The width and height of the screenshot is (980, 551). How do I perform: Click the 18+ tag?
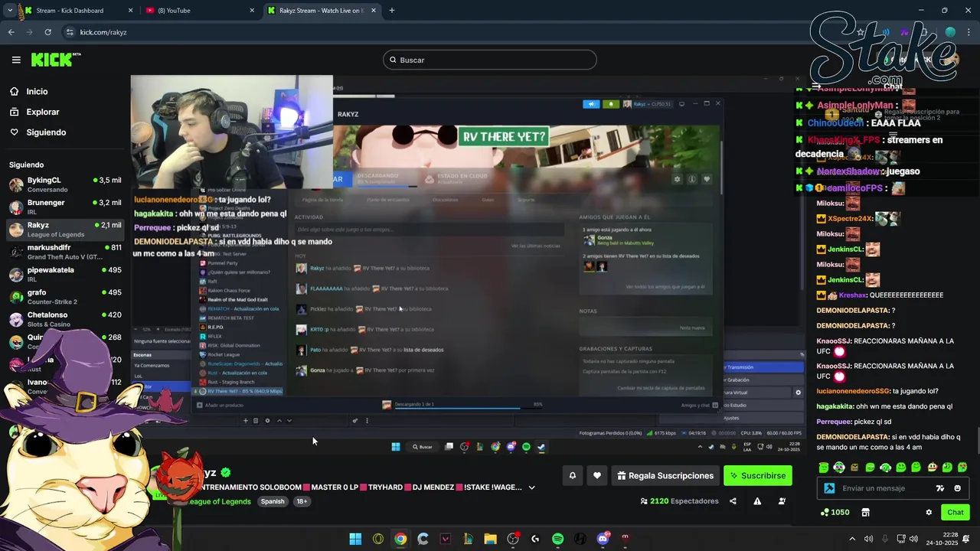pyautogui.click(x=302, y=501)
